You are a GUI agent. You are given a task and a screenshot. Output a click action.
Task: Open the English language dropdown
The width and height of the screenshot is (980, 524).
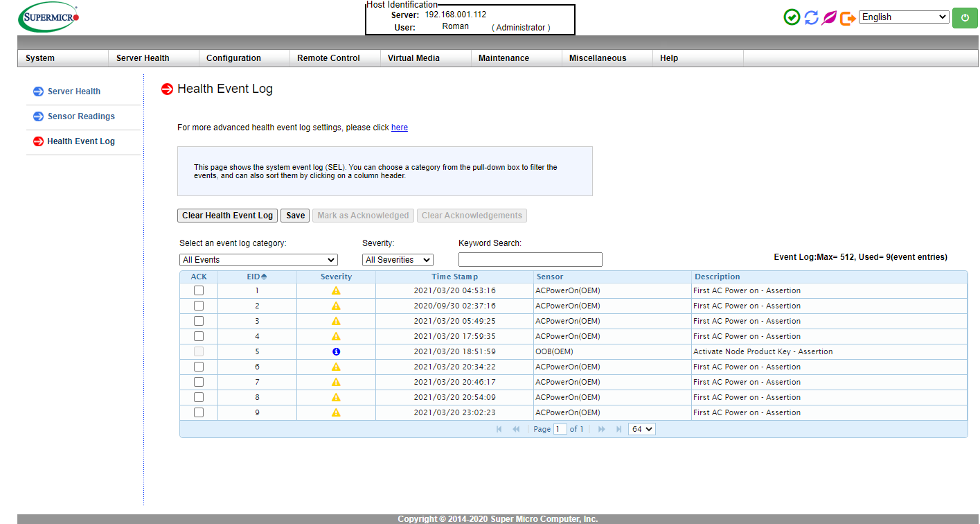pos(904,17)
